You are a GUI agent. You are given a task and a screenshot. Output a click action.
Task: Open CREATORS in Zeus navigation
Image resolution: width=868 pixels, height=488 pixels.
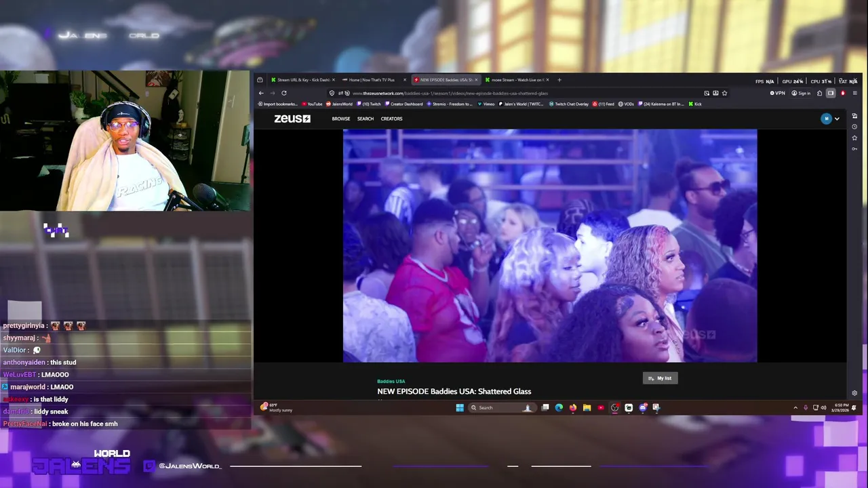click(x=391, y=119)
